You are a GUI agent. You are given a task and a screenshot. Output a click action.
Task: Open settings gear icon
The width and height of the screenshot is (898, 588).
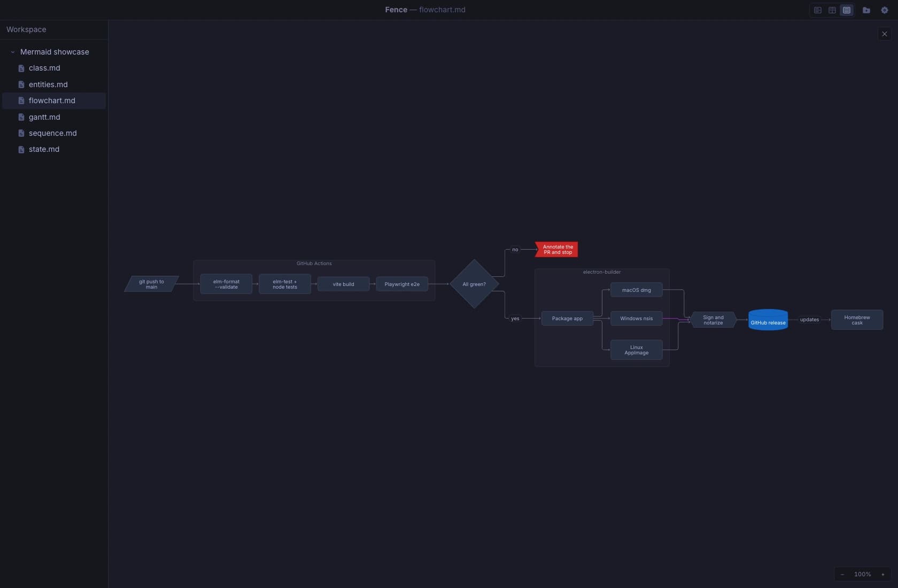pyautogui.click(x=885, y=10)
